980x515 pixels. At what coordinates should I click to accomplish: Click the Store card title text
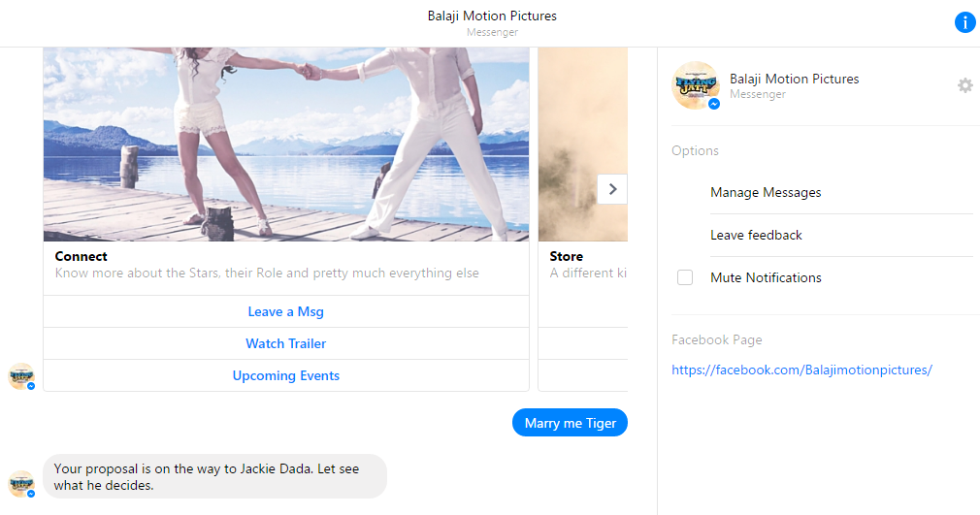click(567, 256)
